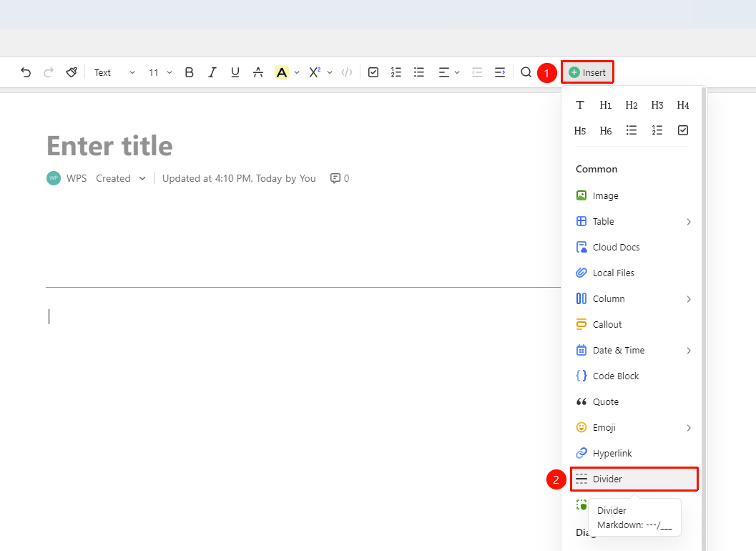This screenshot has width=756, height=551.
Task: Click the bulleted list toolbar icon
Action: pyautogui.click(x=419, y=72)
